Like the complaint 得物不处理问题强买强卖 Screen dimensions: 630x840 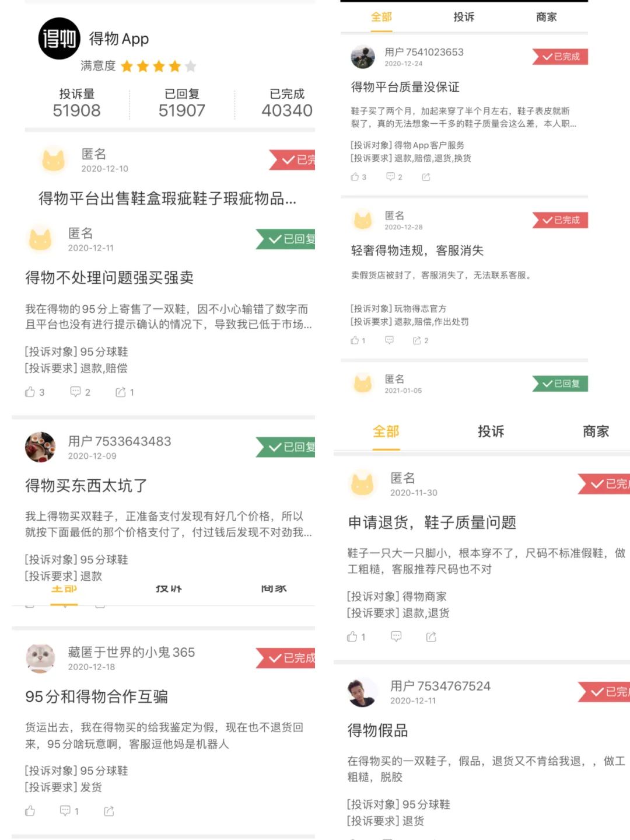32,392
